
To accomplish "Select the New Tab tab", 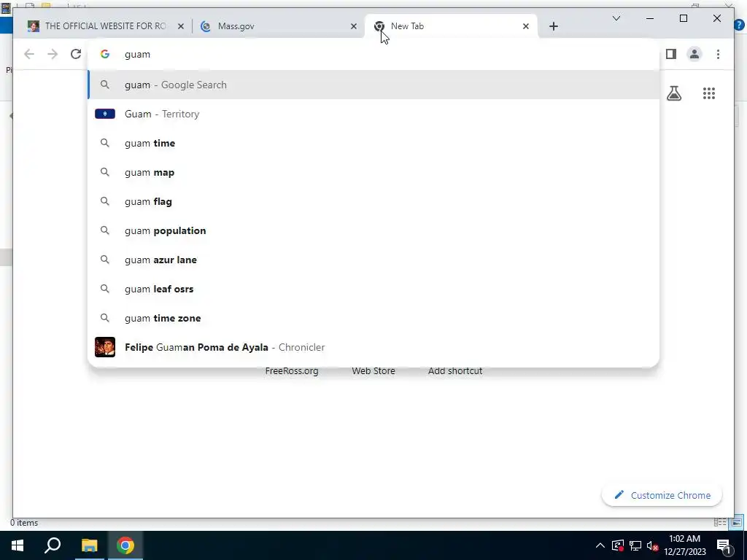I will coord(451,26).
